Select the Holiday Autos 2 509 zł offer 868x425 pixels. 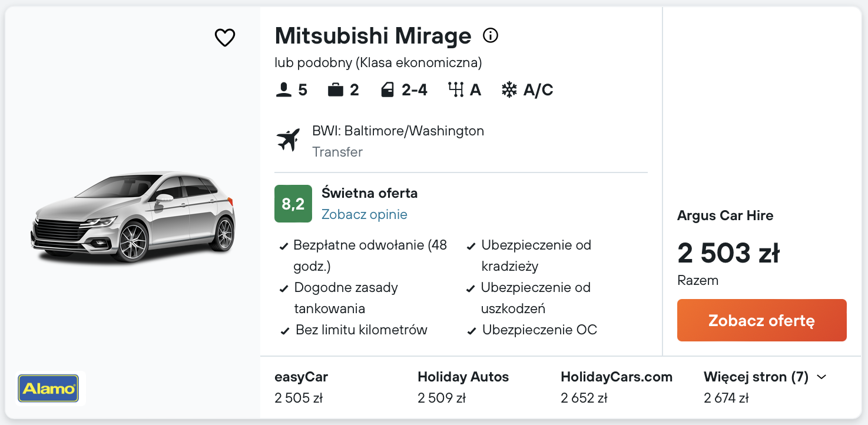[x=463, y=387]
